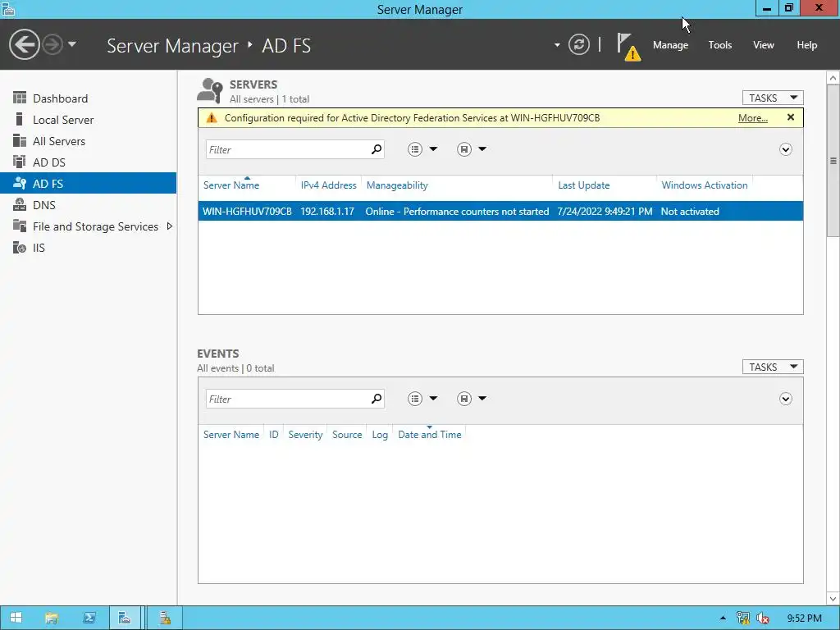Click the Refresh icon in header
This screenshot has height=630, width=840.
578,44
